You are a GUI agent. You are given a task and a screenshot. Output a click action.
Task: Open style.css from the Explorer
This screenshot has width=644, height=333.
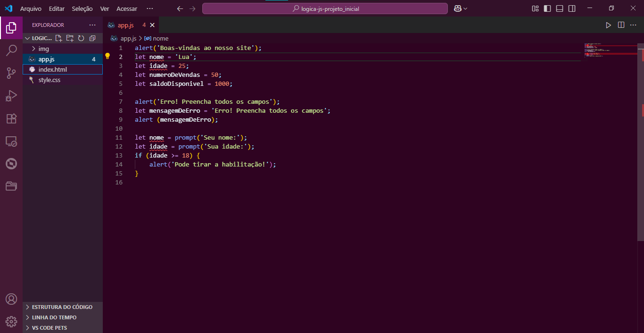click(x=63, y=80)
